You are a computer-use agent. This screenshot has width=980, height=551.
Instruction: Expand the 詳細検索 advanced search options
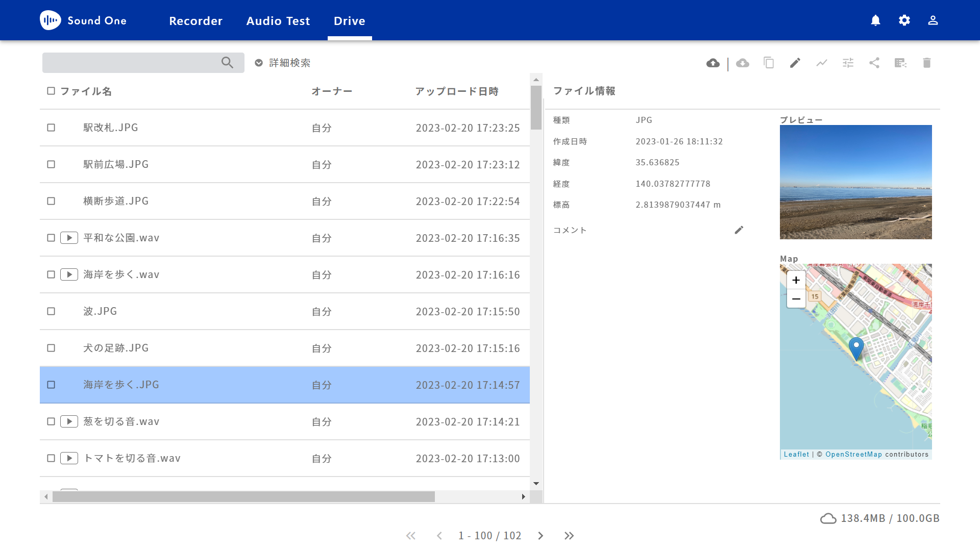click(282, 63)
